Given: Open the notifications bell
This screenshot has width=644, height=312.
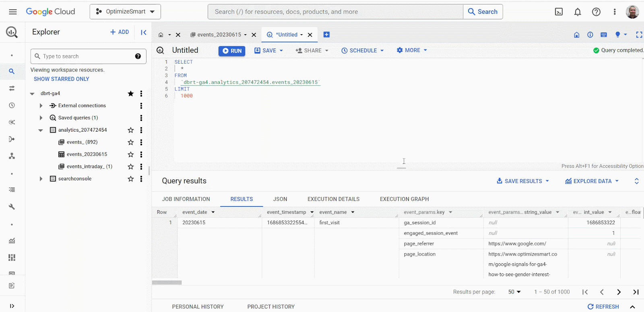Looking at the screenshot, I should (578, 12).
